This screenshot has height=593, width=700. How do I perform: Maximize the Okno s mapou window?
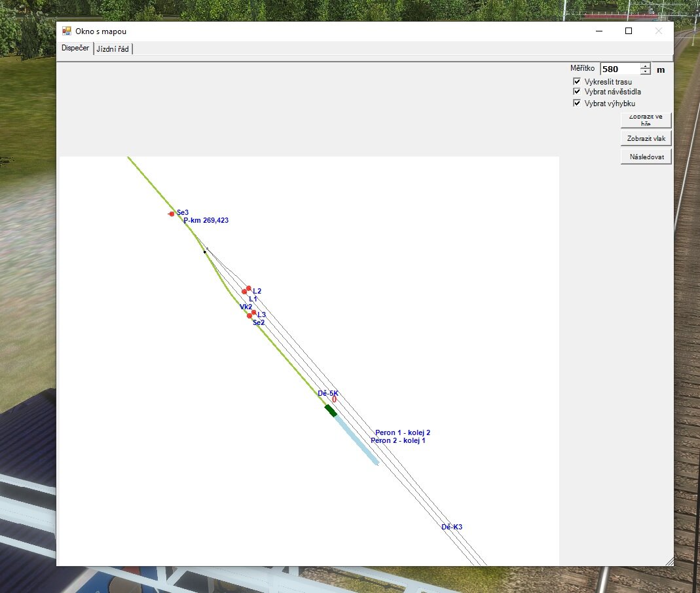(629, 31)
